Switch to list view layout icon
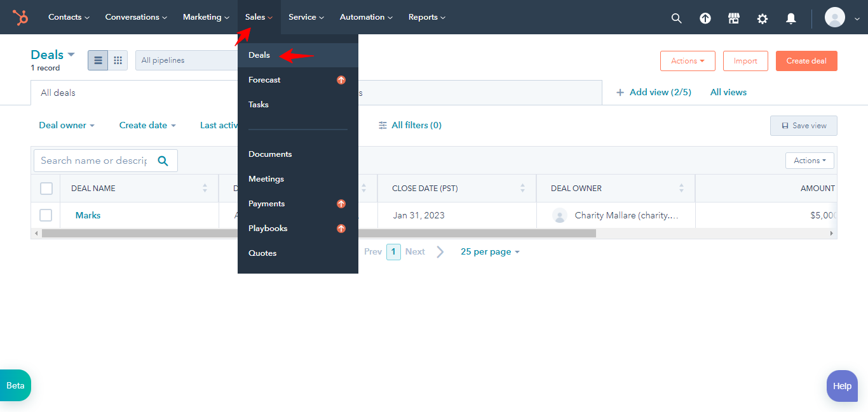The height and width of the screenshot is (412, 868). point(98,60)
